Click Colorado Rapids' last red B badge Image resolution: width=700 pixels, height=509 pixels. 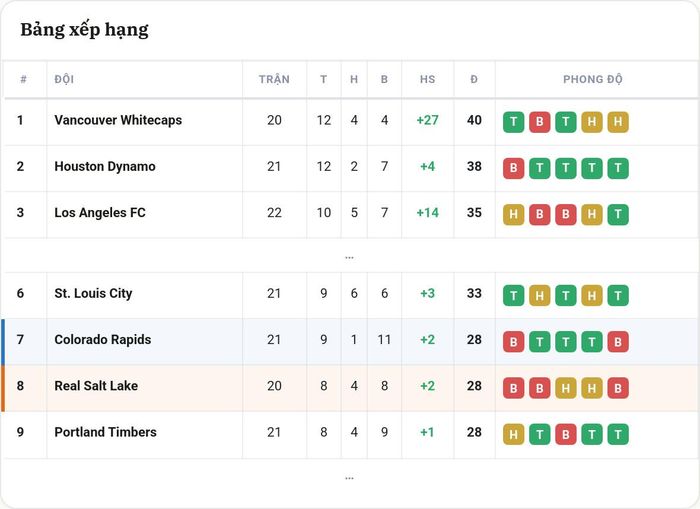pyautogui.click(x=618, y=342)
